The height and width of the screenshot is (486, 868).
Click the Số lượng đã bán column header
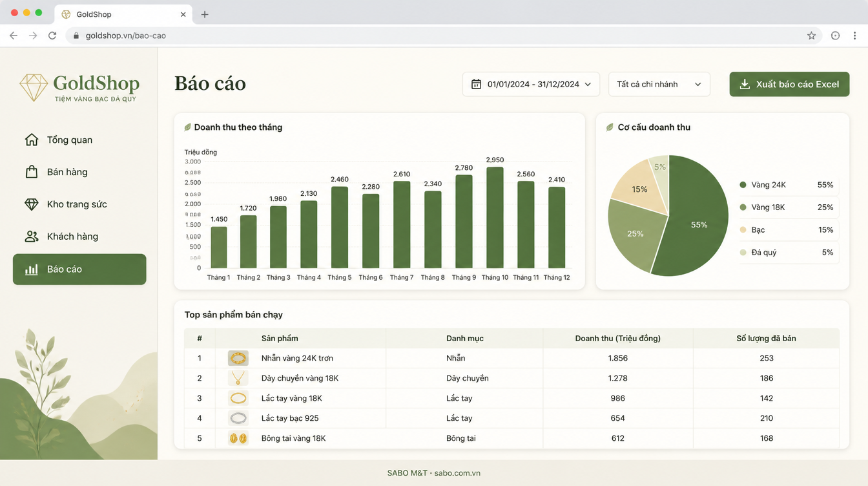767,339
